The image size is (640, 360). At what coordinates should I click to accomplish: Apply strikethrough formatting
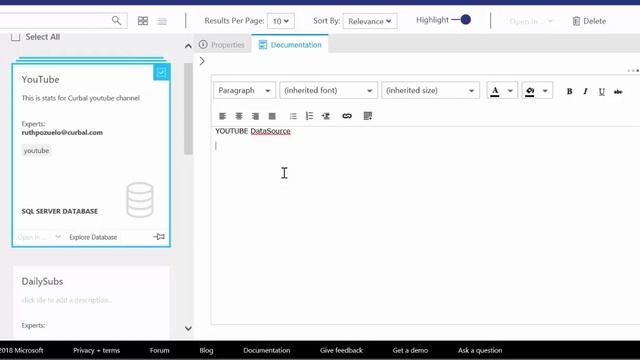coord(618,91)
